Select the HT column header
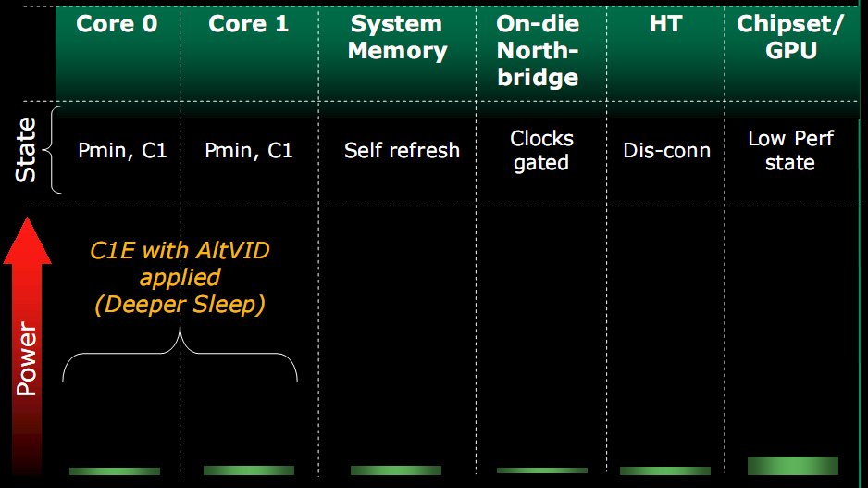Viewport: 868px width, 488px height. click(x=665, y=24)
